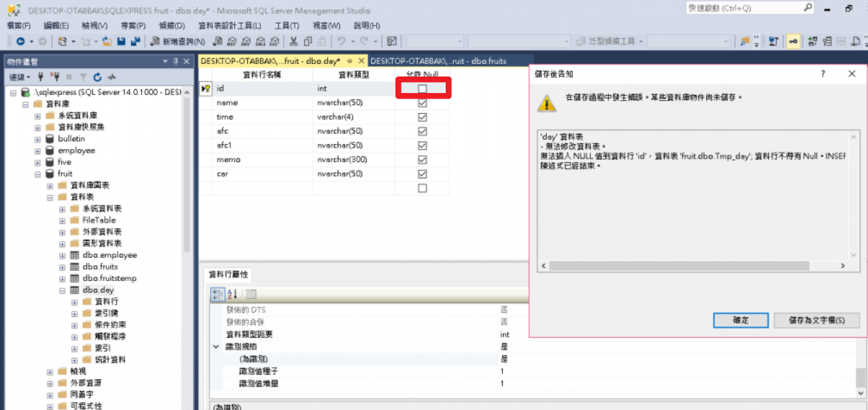Collapse the 識別規格 property group
Image resolution: width=868 pixels, height=410 pixels.
click(x=216, y=347)
